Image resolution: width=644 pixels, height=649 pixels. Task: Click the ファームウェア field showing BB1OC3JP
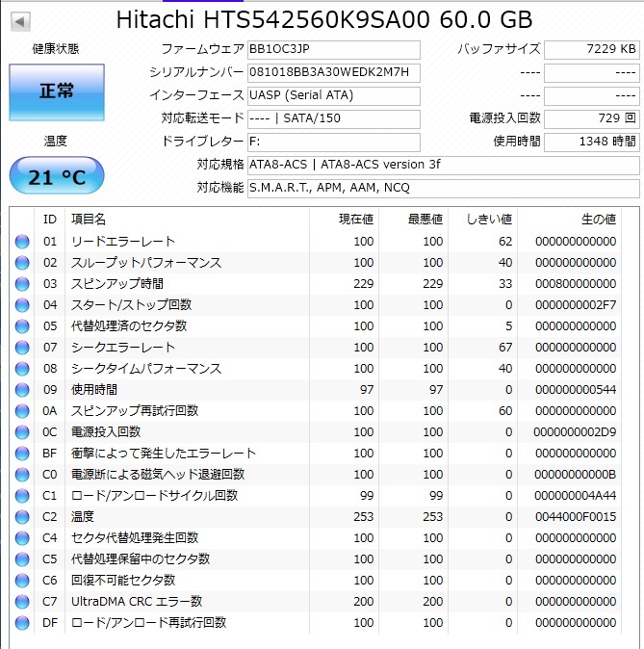[334, 50]
